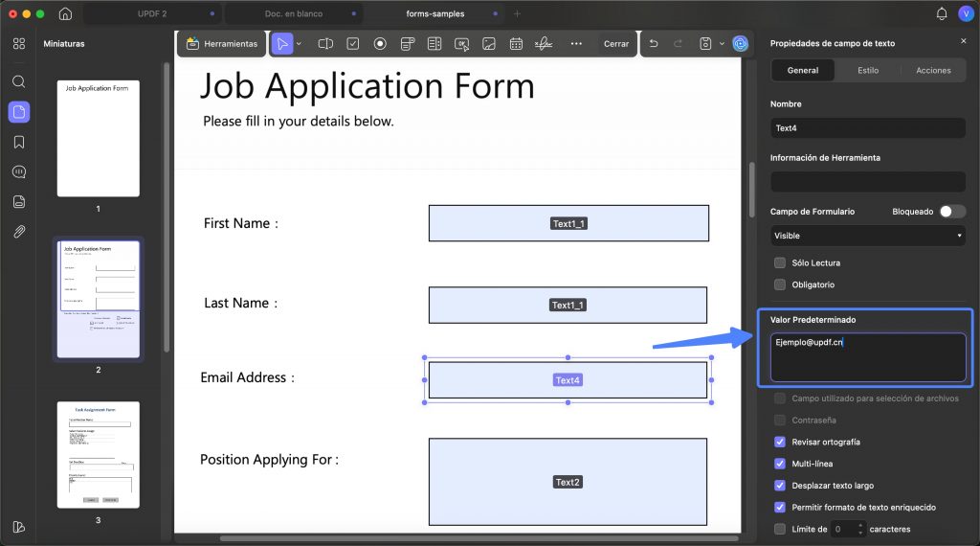Expand the save options arrow

point(722,44)
